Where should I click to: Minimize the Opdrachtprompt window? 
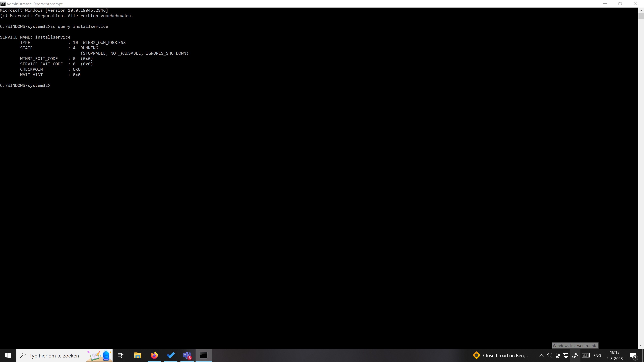pos(605,4)
